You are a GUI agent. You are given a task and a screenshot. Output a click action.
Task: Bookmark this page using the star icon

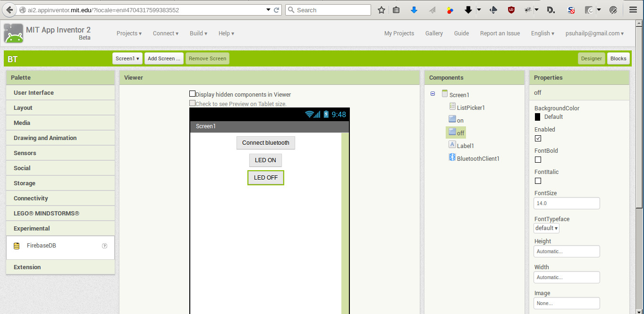point(381,10)
